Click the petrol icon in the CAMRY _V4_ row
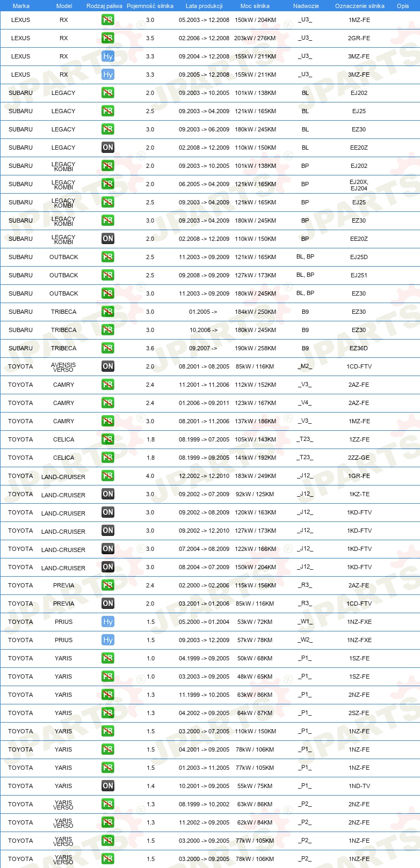This screenshot has height=868, width=420. tap(108, 403)
